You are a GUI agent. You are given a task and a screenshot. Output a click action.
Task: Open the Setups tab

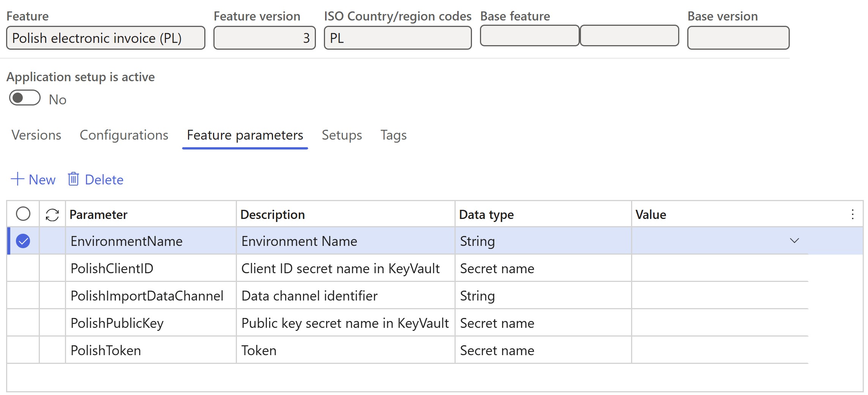[341, 135]
